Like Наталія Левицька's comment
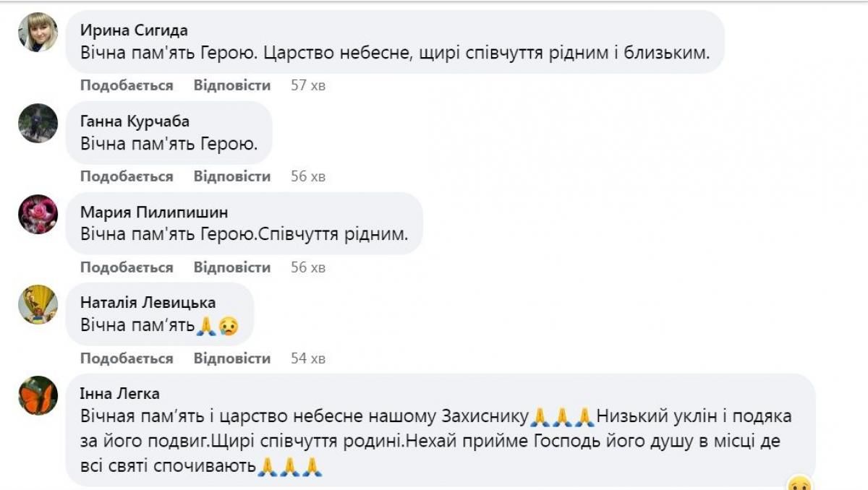 pos(127,358)
